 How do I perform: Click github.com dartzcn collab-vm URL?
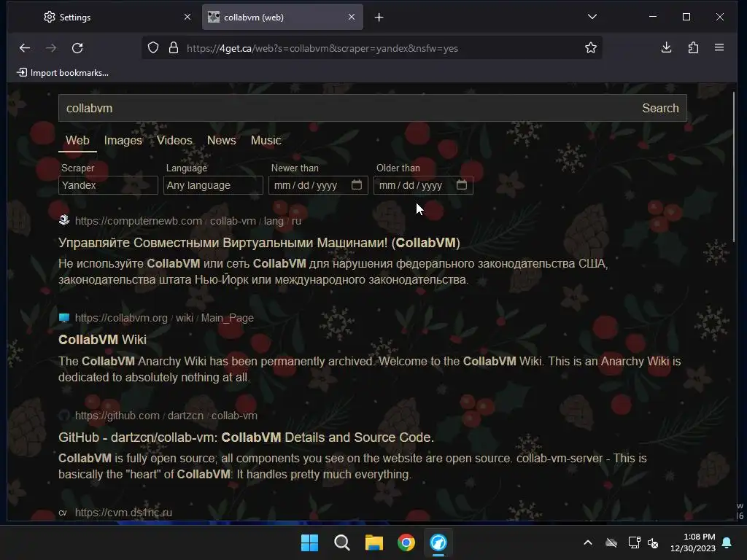[x=166, y=416]
